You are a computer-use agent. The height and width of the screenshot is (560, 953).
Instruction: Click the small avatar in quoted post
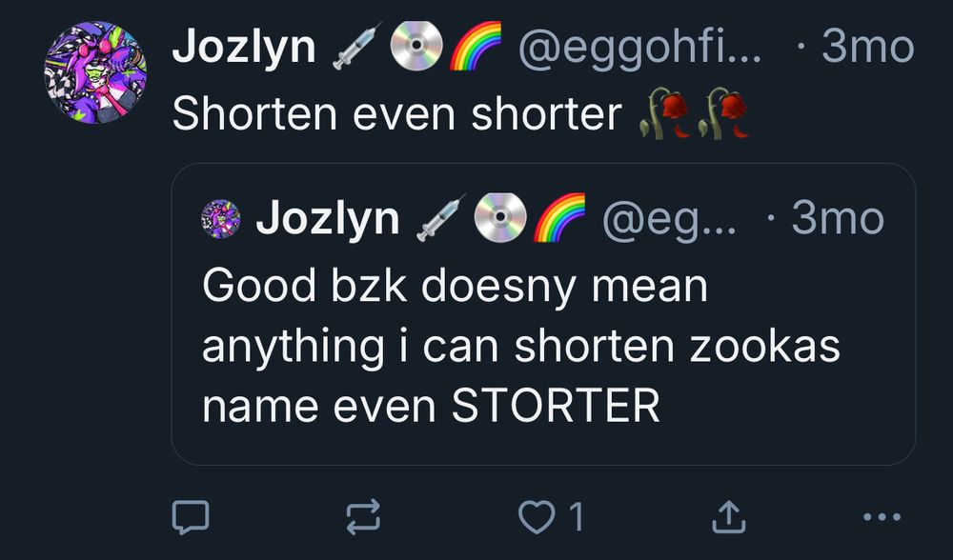point(221,219)
